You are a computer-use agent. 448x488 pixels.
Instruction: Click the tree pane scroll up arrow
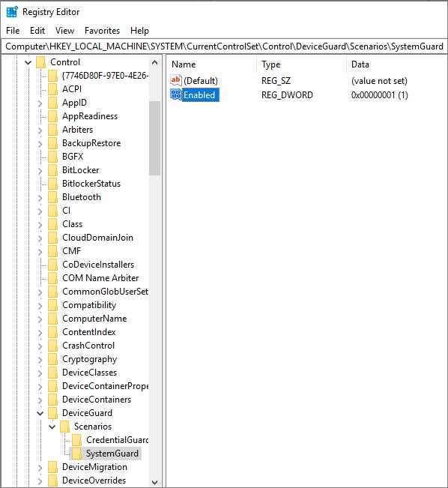pyautogui.click(x=154, y=62)
